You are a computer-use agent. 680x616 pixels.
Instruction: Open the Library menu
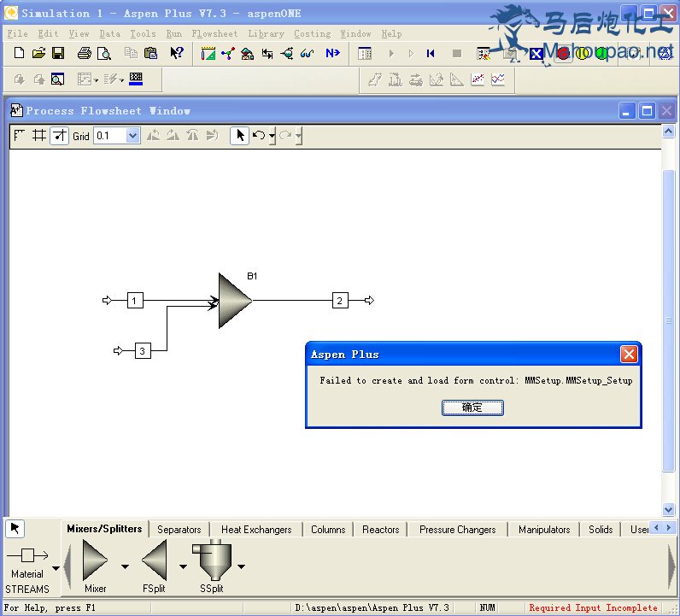[x=266, y=33]
